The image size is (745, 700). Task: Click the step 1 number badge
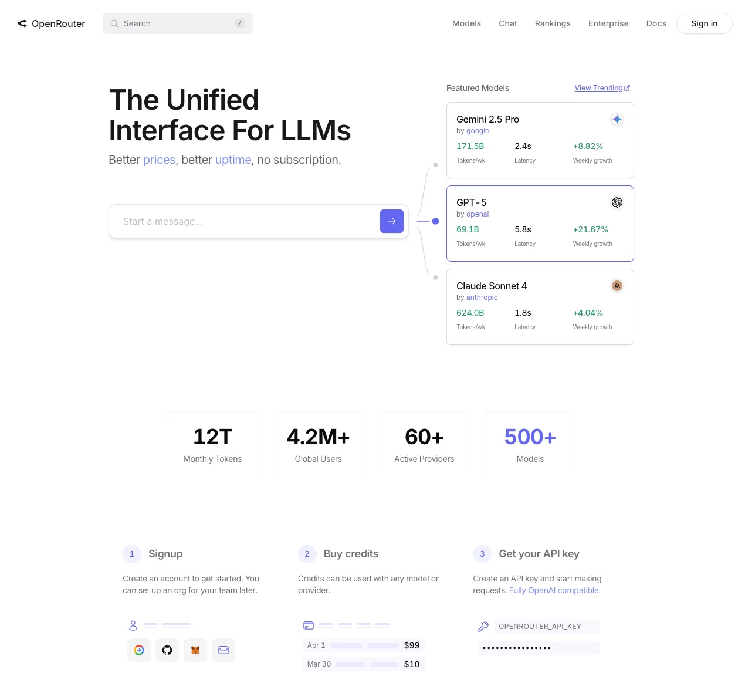click(132, 554)
